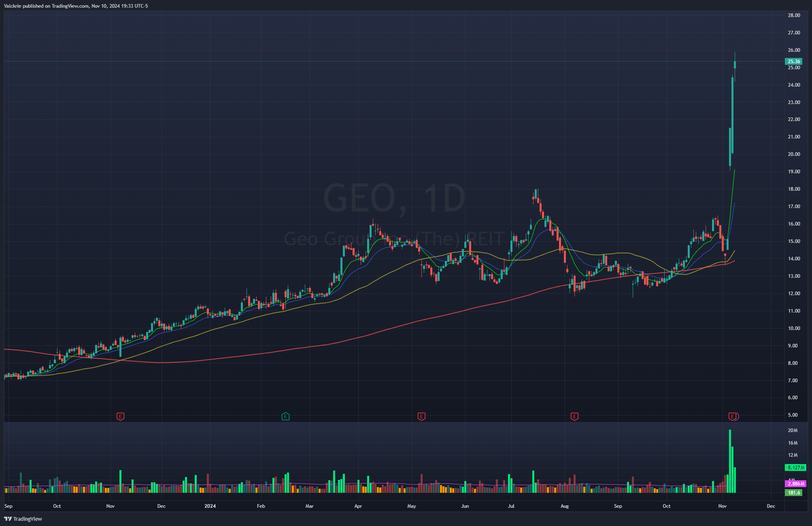Click the 28.00 price axis label
Screen dimensions: 812x526
point(794,15)
